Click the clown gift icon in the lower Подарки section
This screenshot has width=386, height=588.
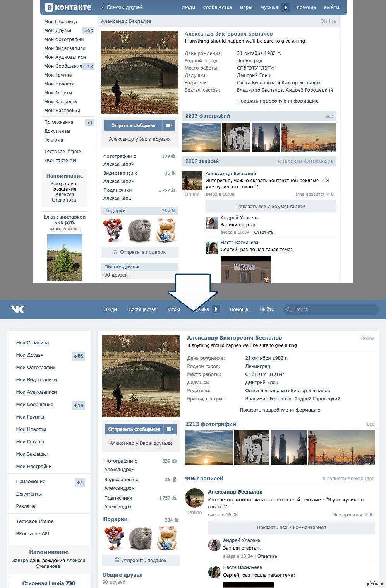[113, 538]
